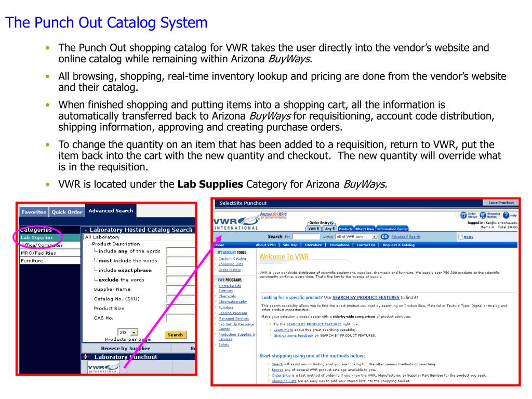
Task: Open Production Supplies & Services link
Action: click(236, 337)
